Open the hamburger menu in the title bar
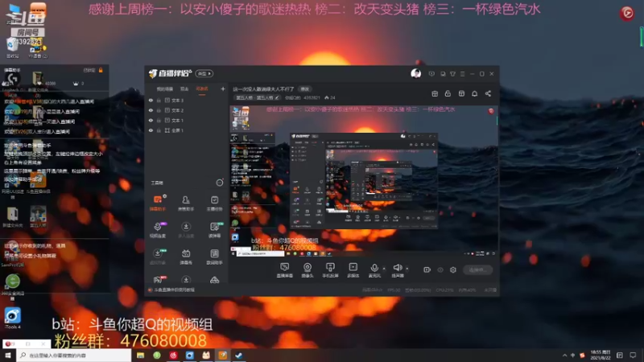 click(x=462, y=74)
